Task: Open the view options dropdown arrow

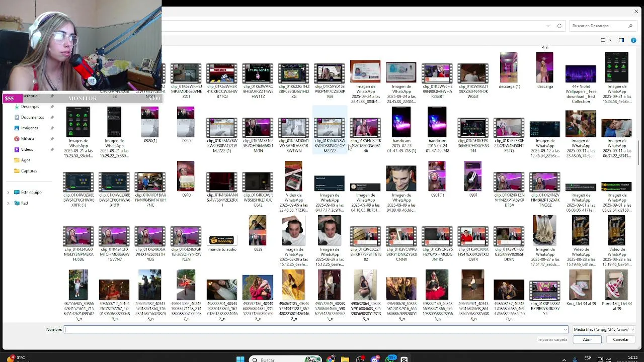Action: [610, 40]
